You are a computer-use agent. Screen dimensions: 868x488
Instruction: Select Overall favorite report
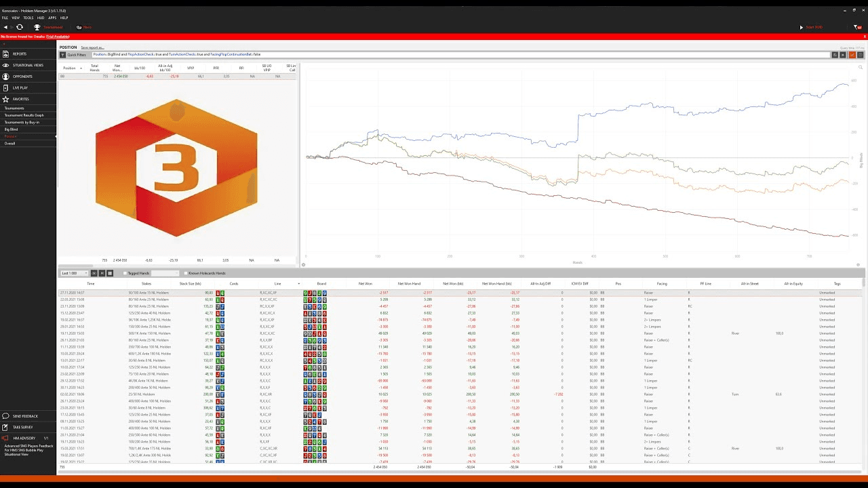(28, 144)
